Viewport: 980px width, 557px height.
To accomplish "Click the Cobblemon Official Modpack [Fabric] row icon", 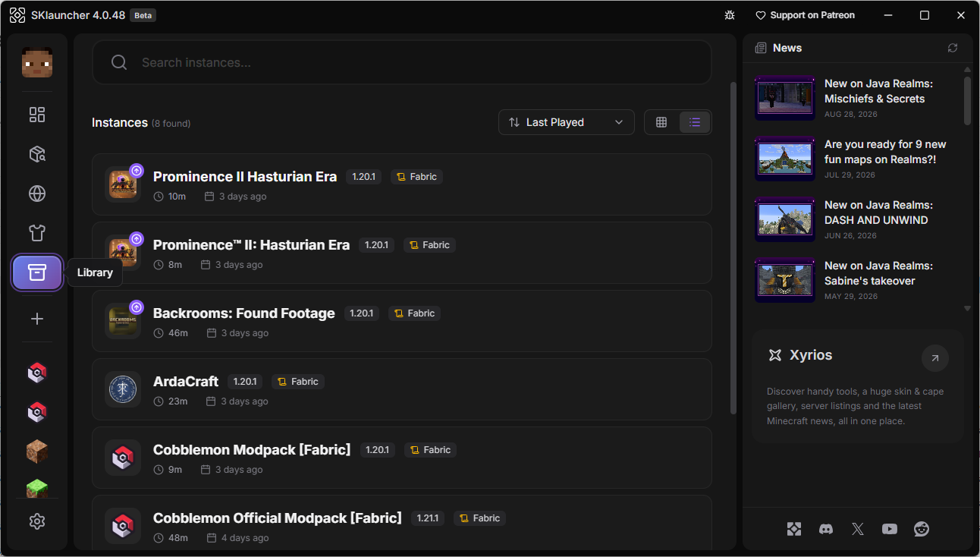I will tap(123, 526).
